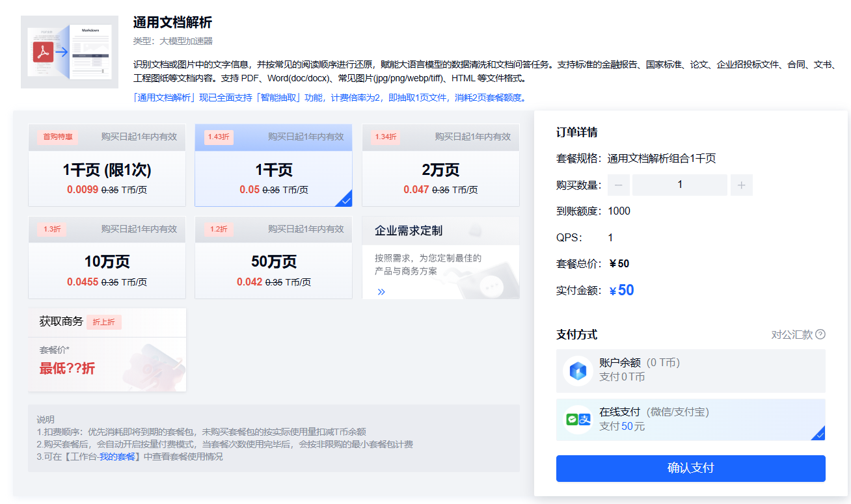Click the question mark beside 对公汇款

[x=820, y=334]
